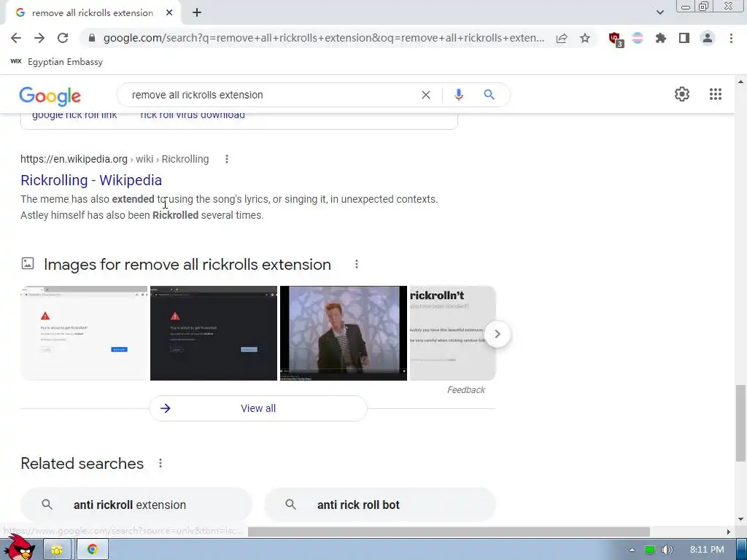
Task: Switch to Chrome in the taskbar
Action: click(93, 550)
